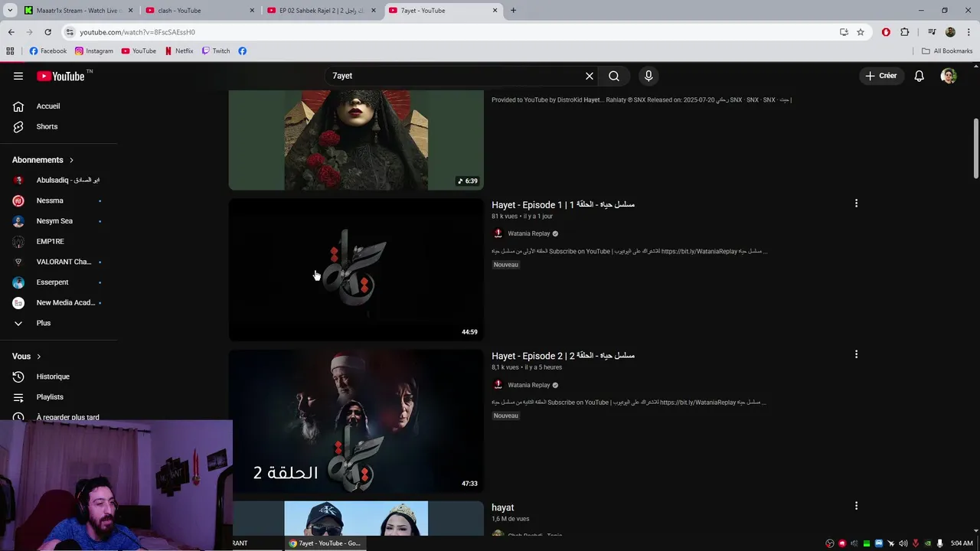The image size is (980, 551).
Task: Open more options for Hayet Episode 2
Action: pos(856,354)
